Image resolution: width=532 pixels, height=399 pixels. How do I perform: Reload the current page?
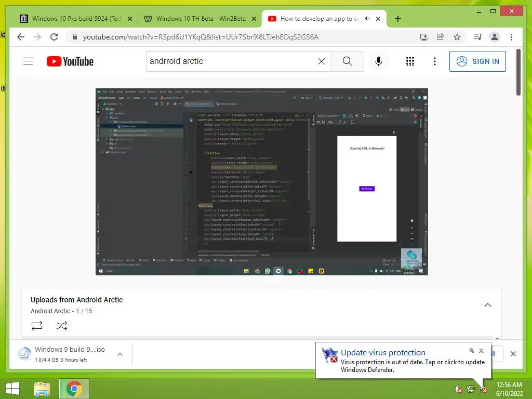tap(54, 37)
